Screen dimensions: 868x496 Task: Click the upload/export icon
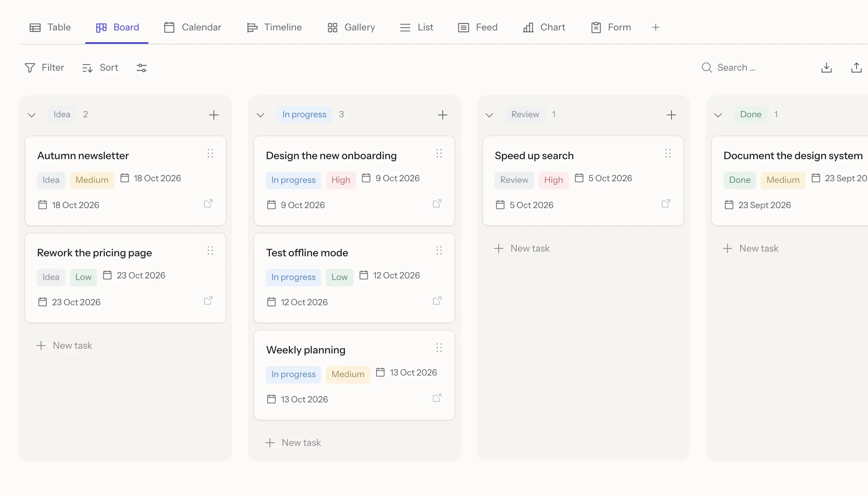point(856,68)
